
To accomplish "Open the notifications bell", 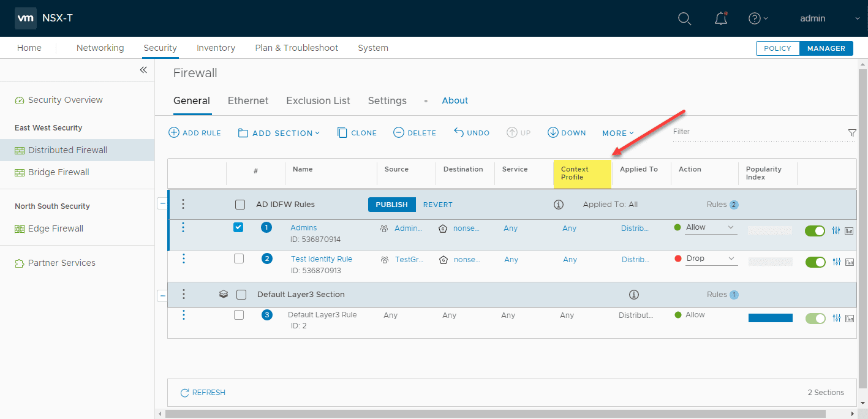I will pos(721,18).
